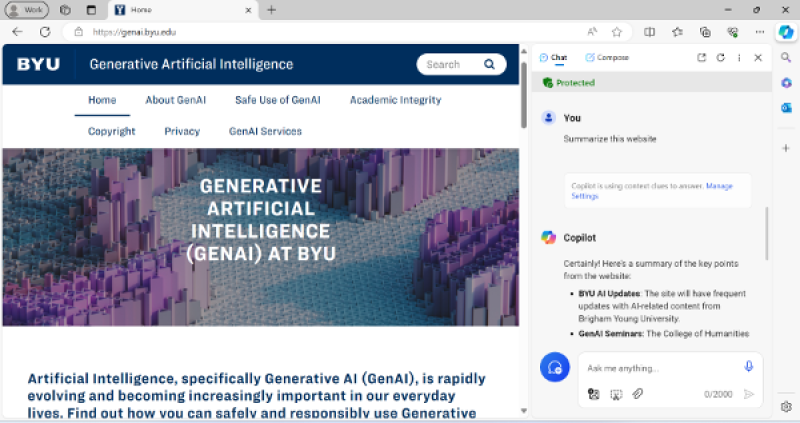Attach file paperclip icon
This screenshot has height=423, width=800.
pos(638,394)
